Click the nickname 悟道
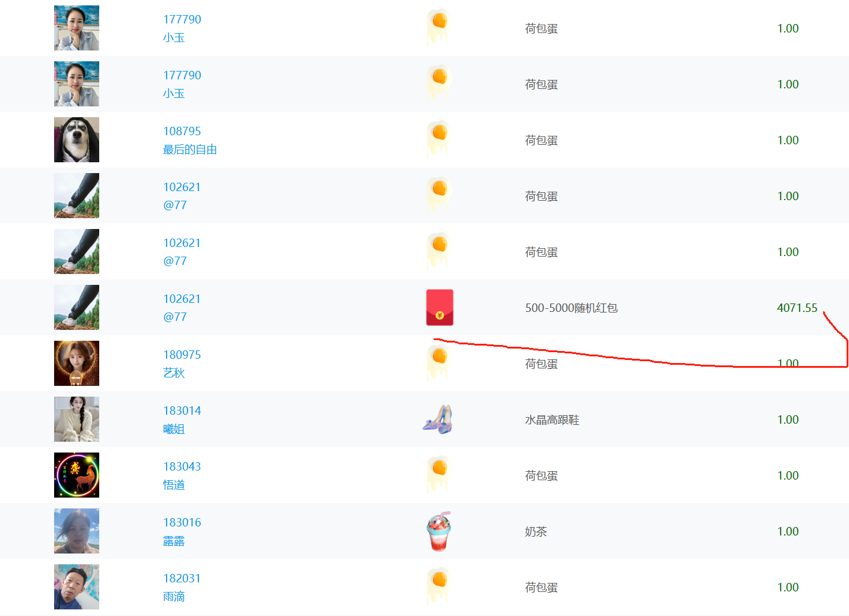 (174, 485)
